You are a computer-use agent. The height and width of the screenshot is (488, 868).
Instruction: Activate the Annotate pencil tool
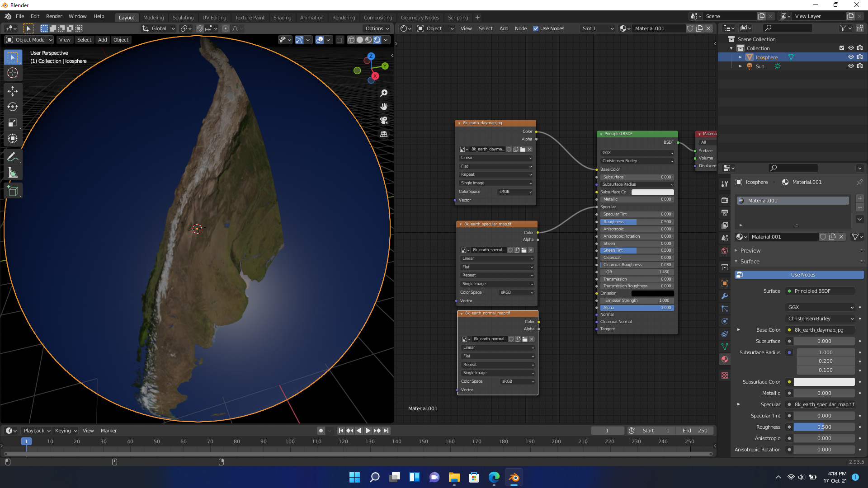pyautogui.click(x=13, y=157)
